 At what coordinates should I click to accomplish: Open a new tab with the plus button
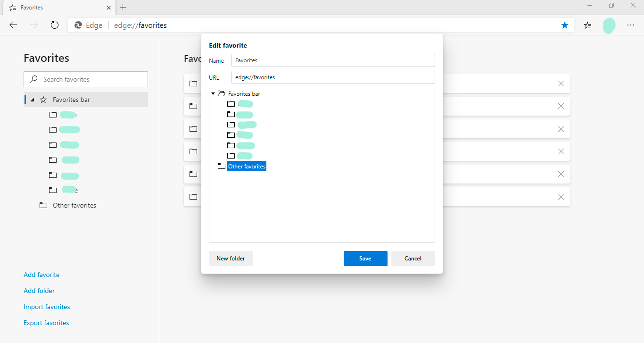click(123, 7)
